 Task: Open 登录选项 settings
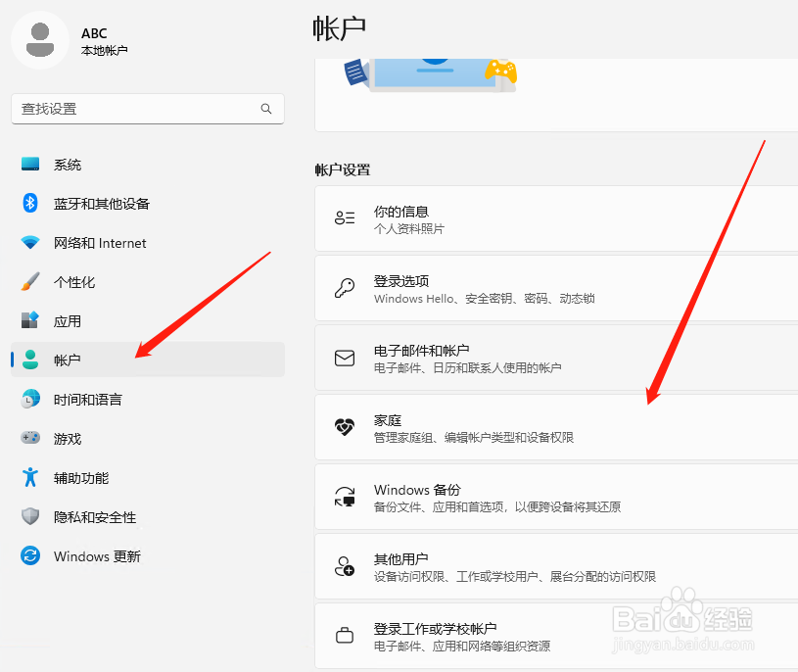tap(556, 288)
